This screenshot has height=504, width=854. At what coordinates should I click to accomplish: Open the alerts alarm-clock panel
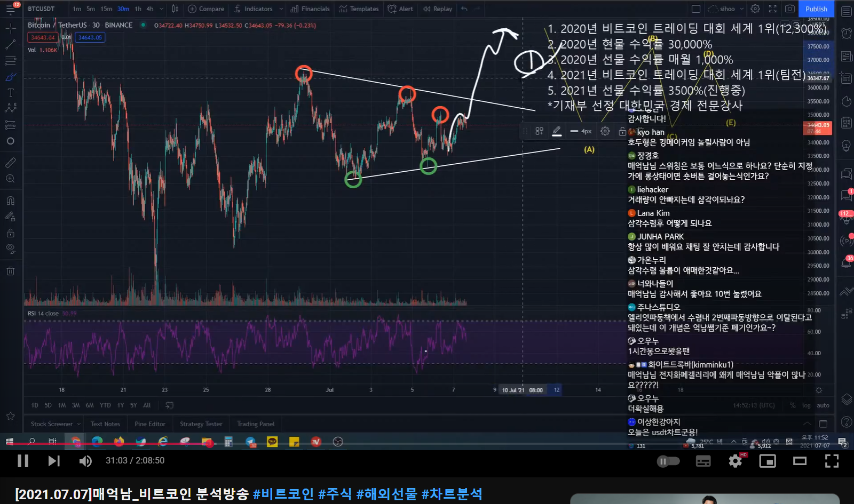(847, 34)
